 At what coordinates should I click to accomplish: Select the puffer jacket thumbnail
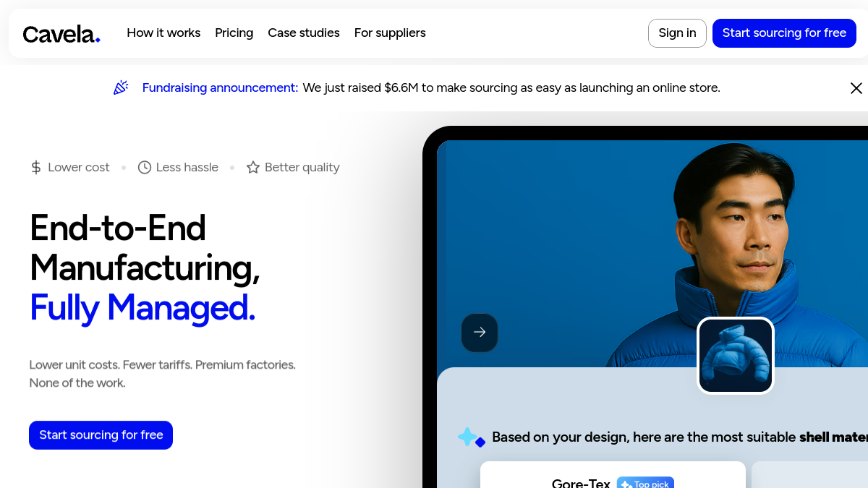coord(736,356)
